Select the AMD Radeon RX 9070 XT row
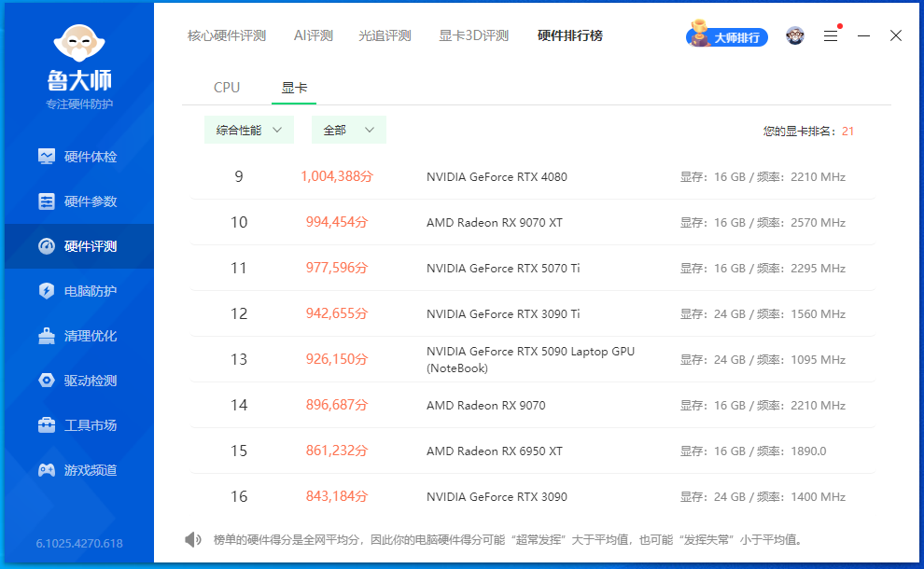 click(x=533, y=222)
